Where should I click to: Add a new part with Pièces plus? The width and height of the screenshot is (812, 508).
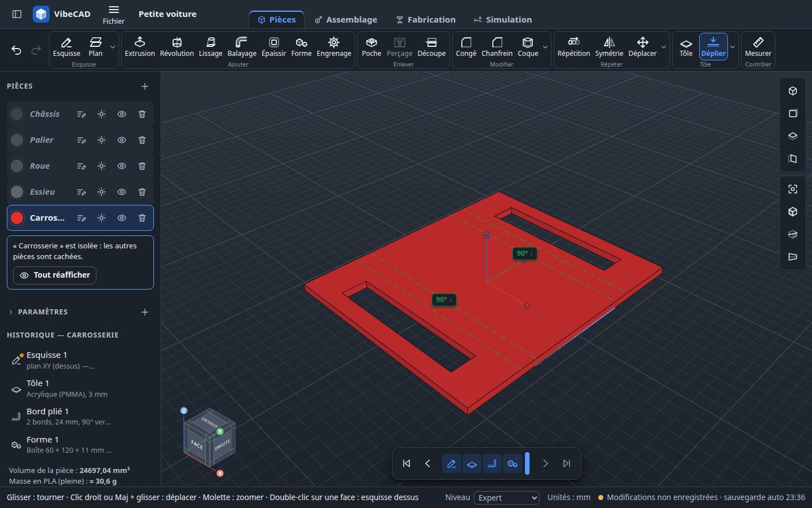coord(145,86)
